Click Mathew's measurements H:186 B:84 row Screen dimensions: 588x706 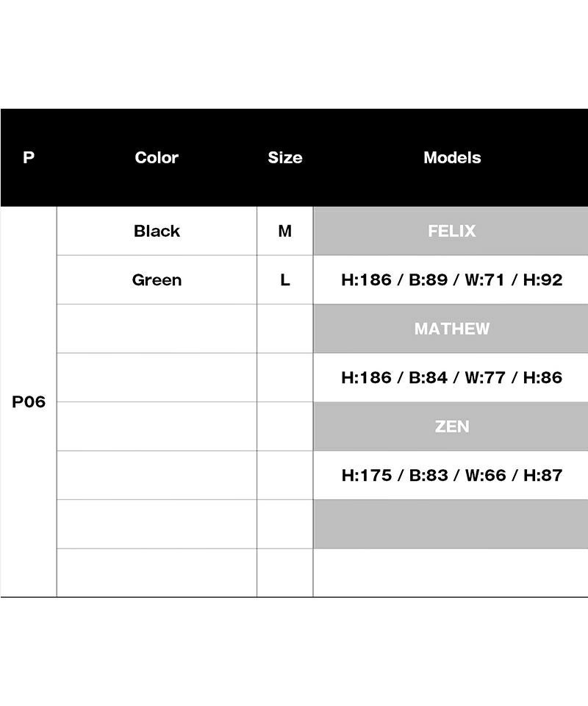(451, 378)
